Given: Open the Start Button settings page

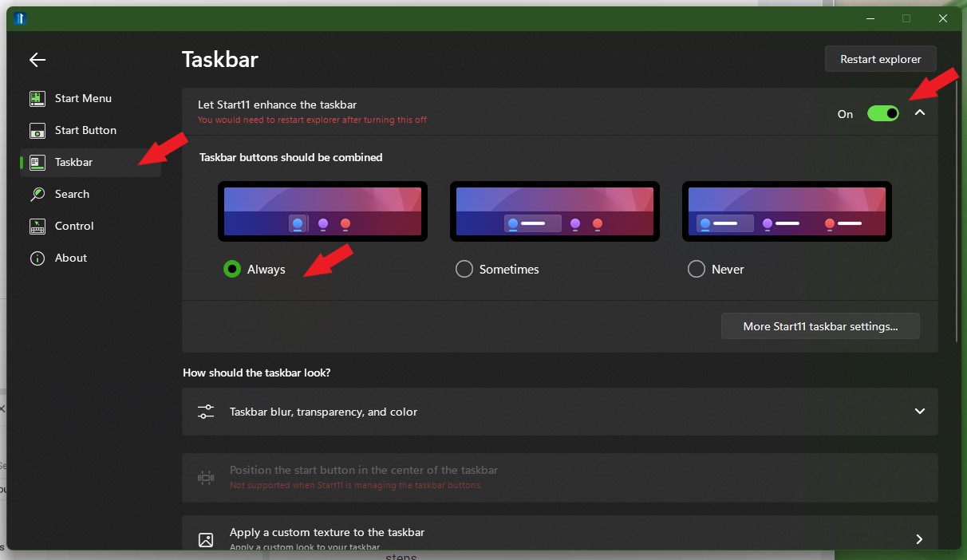Looking at the screenshot, I should [x=90, y=131].
